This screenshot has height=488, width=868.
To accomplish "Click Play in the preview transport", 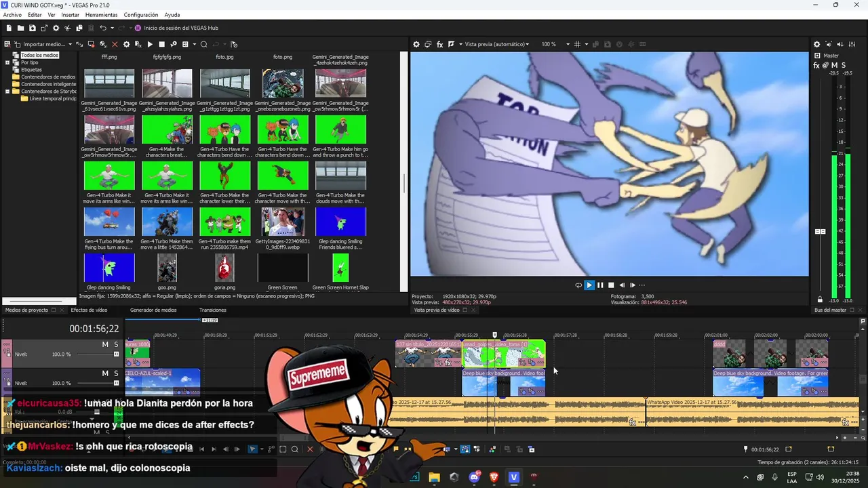I will [589, 285].
